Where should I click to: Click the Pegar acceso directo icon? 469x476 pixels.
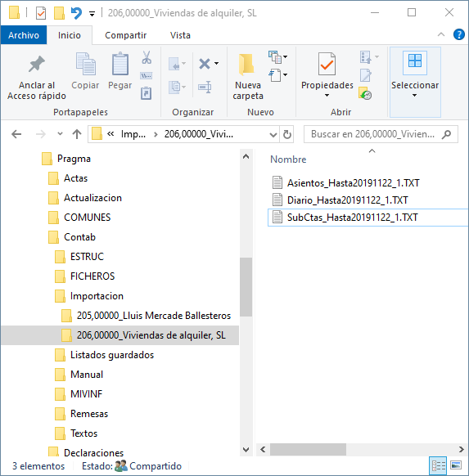tap(147, 93)
